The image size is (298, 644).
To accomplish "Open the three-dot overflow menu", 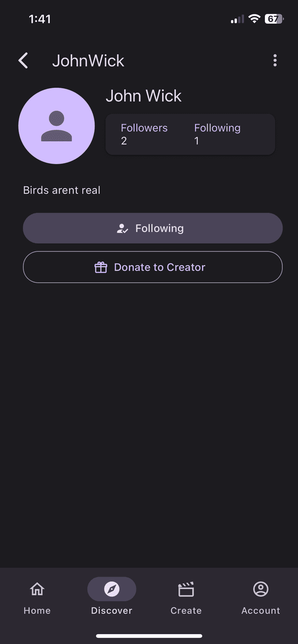I will [275, 60].
